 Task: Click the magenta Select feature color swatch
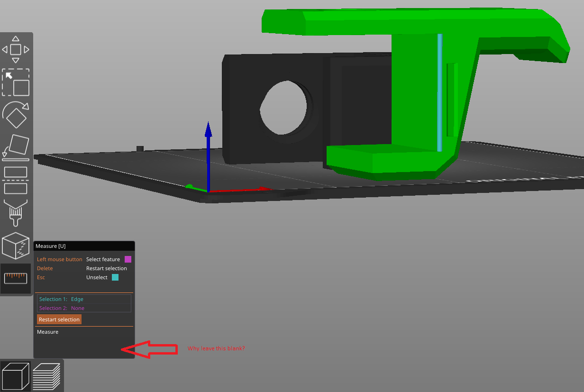[127, 259]
